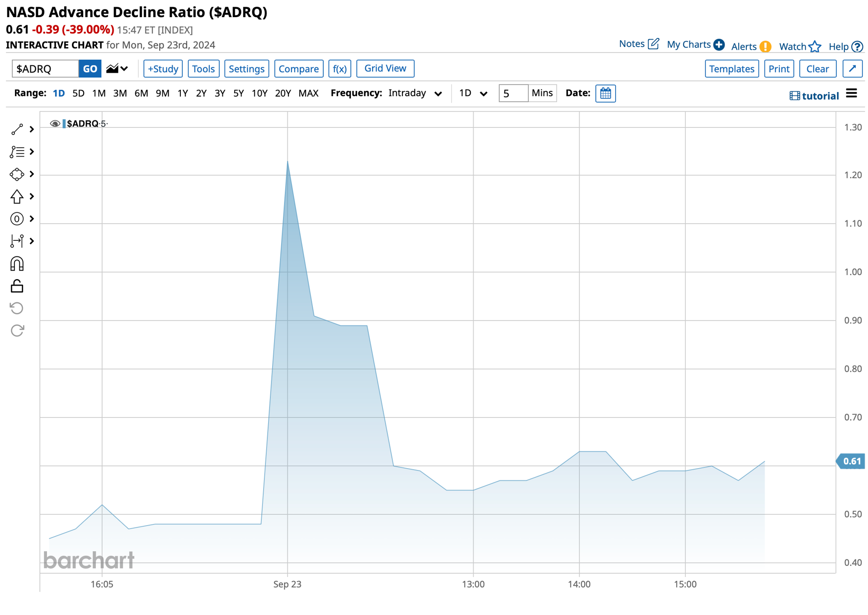Click the $ADRQ series color swatch
This screenshot has width=868, height=615.
64,124
